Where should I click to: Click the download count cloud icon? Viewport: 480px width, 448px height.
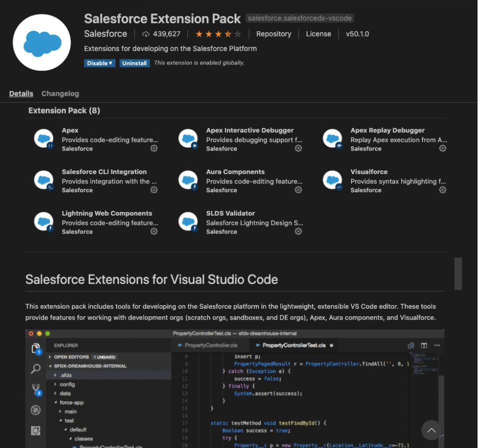(x=146, y=34)
